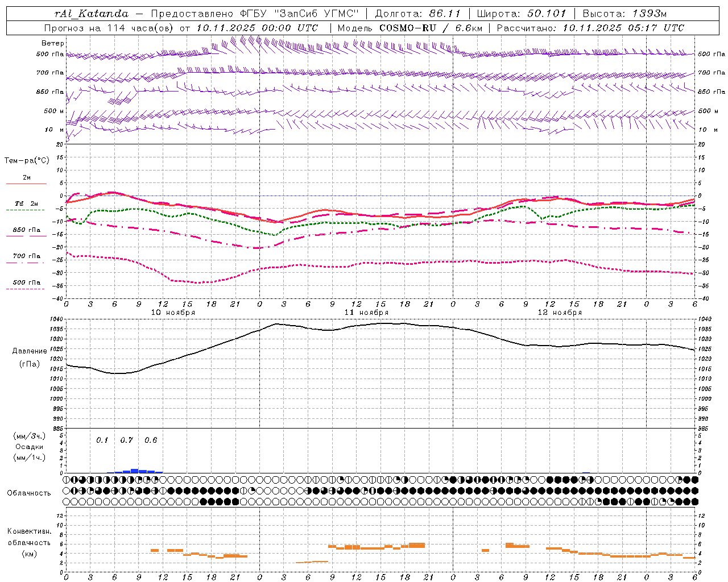Click the '(гПа)' pressure unit label
This screenshot has width=728, height=582.
30,364
